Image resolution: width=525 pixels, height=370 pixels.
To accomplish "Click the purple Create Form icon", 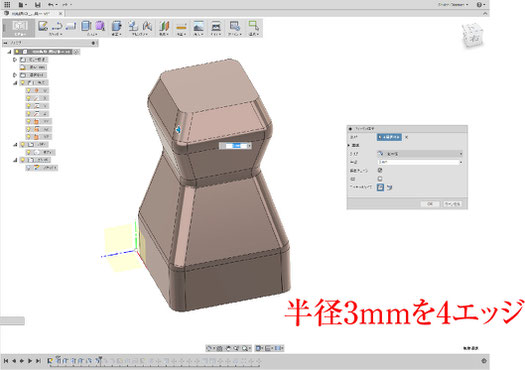I will click(100, 26).
